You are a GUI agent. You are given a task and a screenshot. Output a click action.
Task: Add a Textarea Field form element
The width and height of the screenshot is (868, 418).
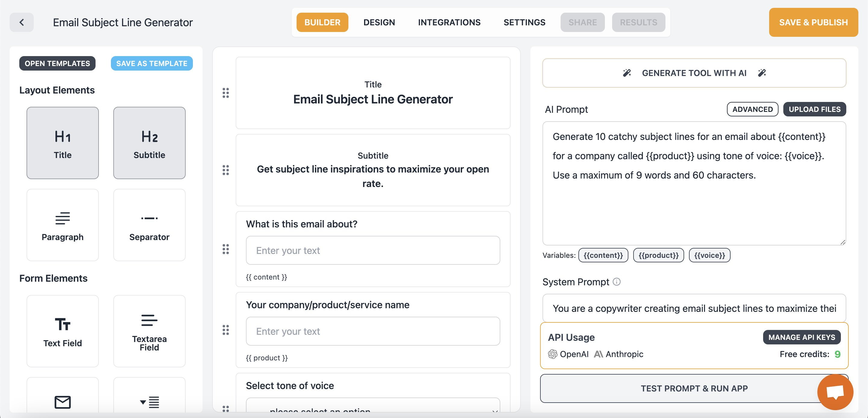tap(149, 331)
